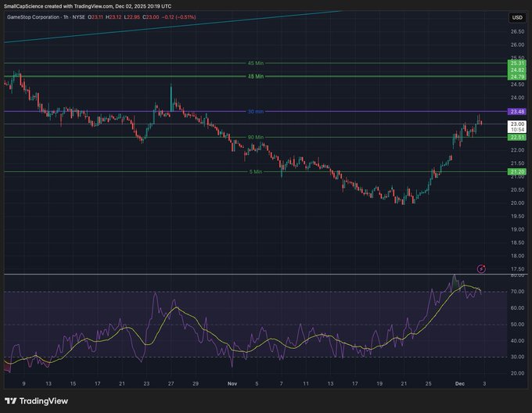The height and width of the screenshot is (413, 532).
Task: Click the Nov date on time axis
Action: (231, 385)
